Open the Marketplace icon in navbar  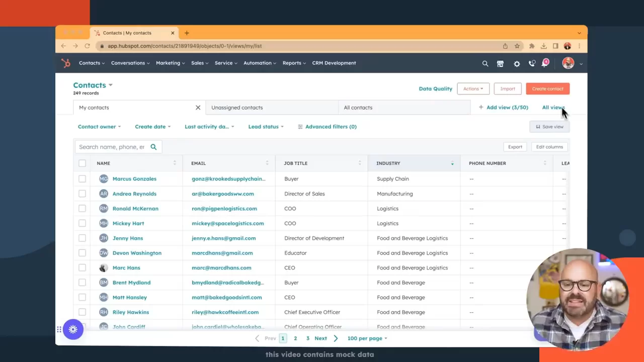coord(500,64)
